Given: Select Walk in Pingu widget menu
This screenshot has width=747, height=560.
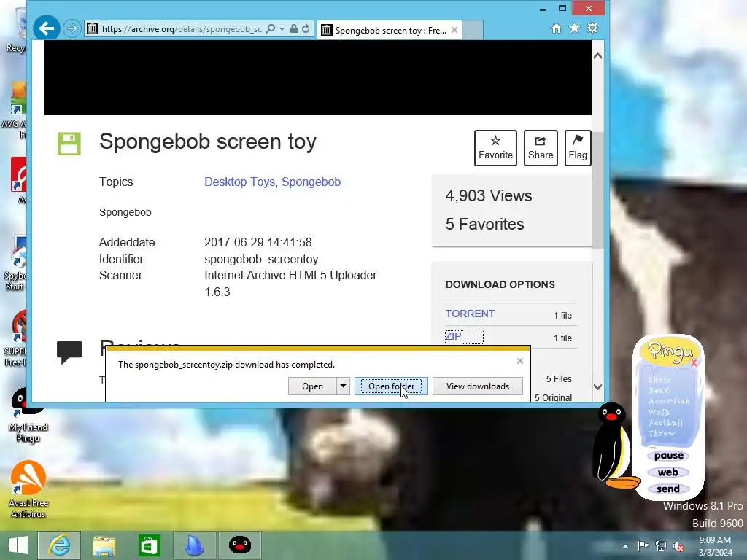Looking at the screenshot, I should pyautogui.click(x=659, y=412).
